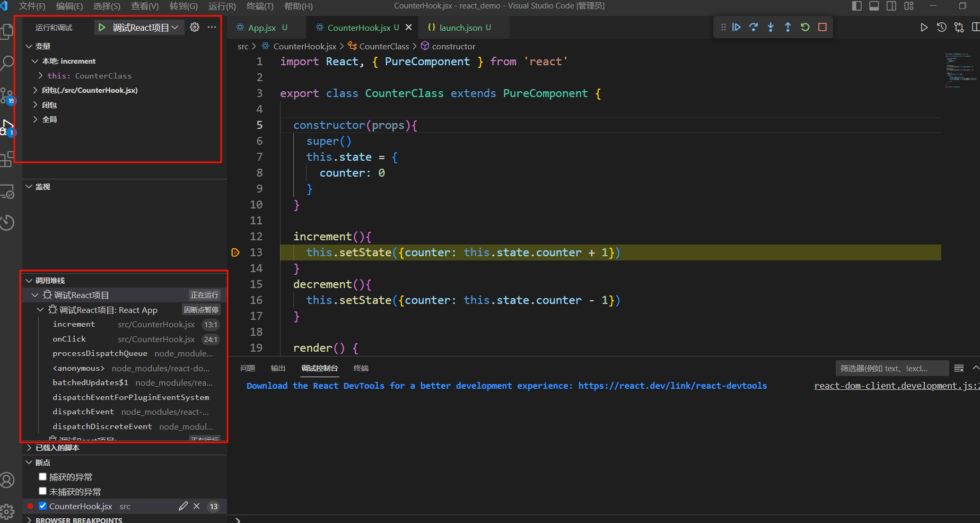Expand BROWSER BREAKPOINTS section
This screenshot has height=523, width=980.
pyautogui.click(x=29, y=520)
